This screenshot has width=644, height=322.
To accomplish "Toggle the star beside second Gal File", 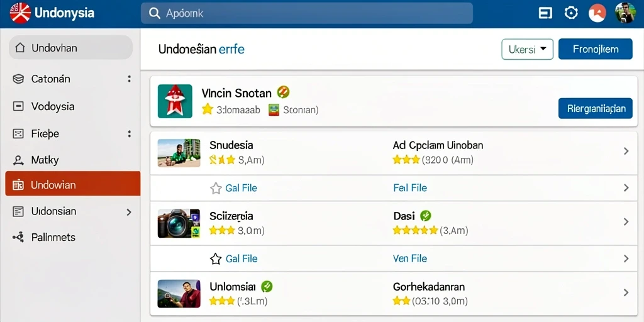I will (x=216, y=258).
